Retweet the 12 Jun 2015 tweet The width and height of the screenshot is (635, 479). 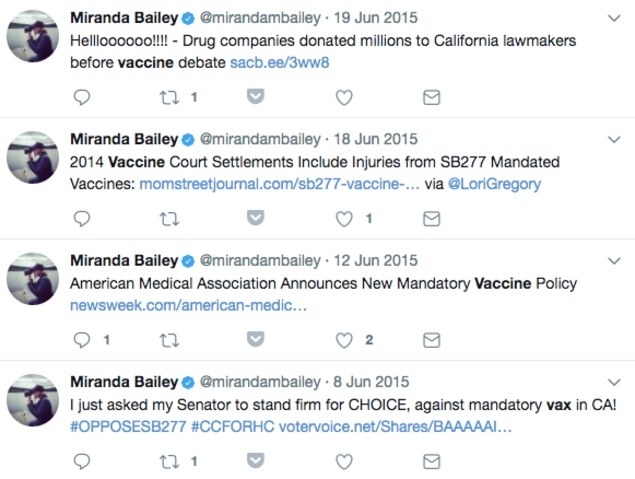[x=169, y=341]
